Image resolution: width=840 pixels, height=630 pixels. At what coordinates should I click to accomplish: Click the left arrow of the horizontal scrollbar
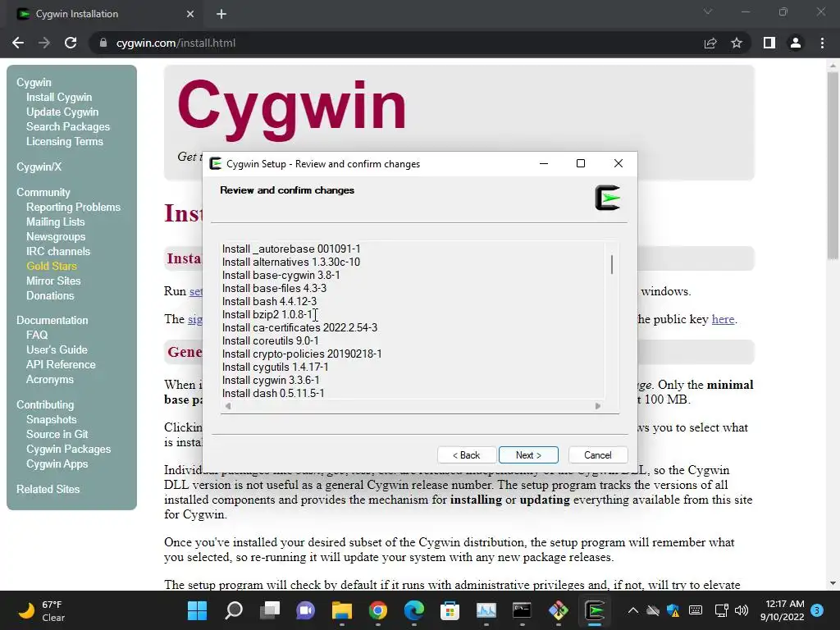click(228, 406)
